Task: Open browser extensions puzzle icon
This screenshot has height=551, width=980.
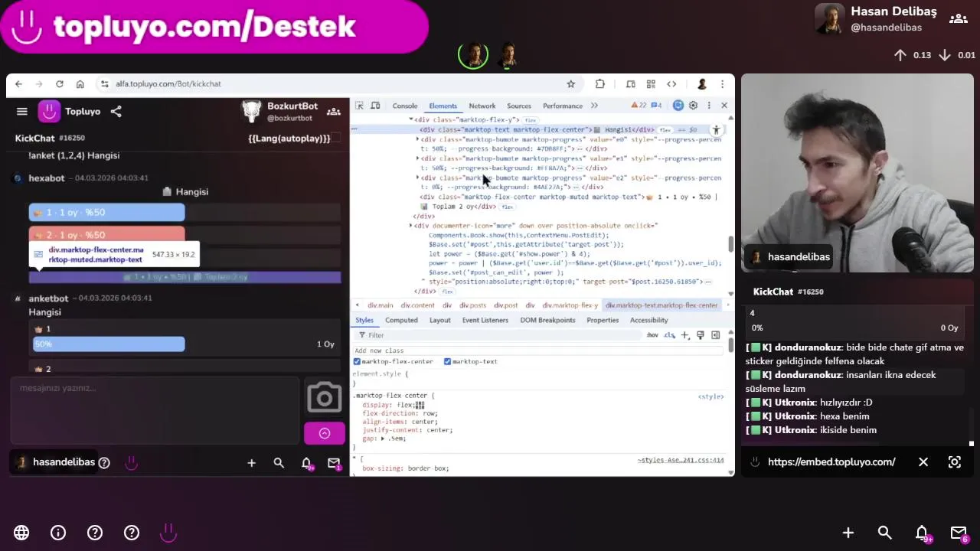Action: coord(599,84)
